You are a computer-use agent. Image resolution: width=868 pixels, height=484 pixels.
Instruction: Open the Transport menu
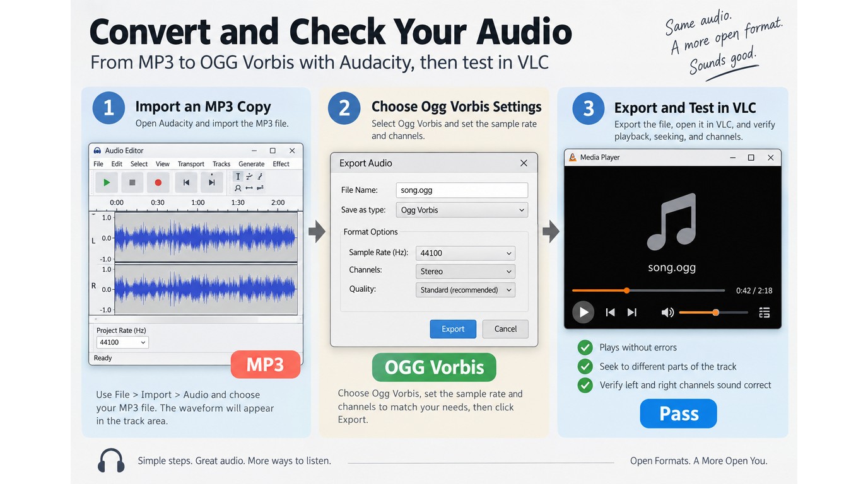coord(191,164)
